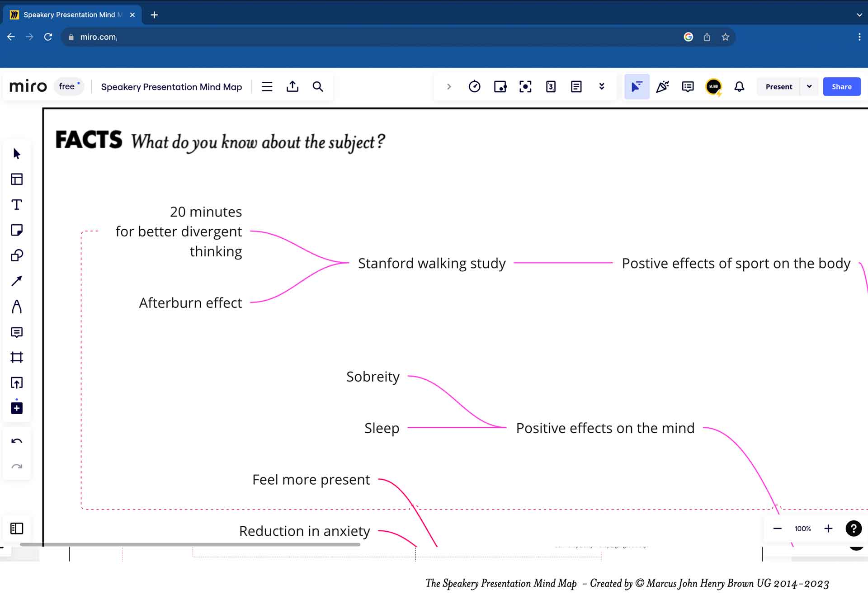The image size is (868, 614).
Task: Toggle collaborators' cursors visibility
Action: tap(637, 86)
